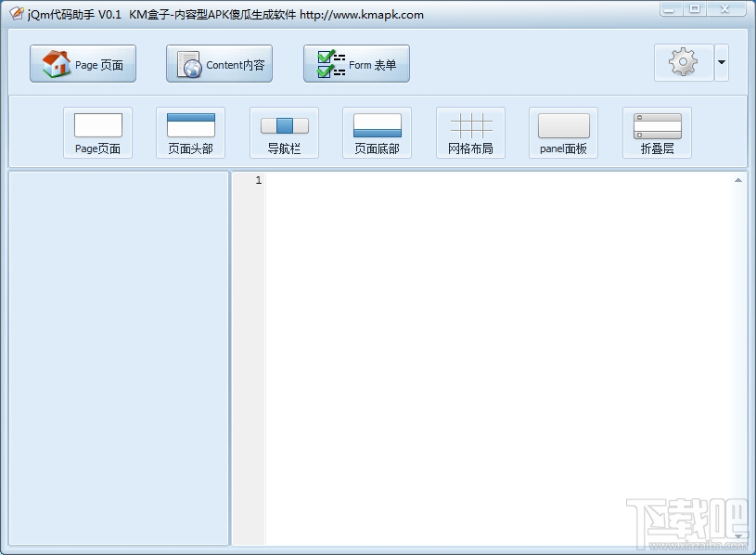Click the editor scrollbar down arrow
Screen dimensions: 756x555
(x=738, y=536)
